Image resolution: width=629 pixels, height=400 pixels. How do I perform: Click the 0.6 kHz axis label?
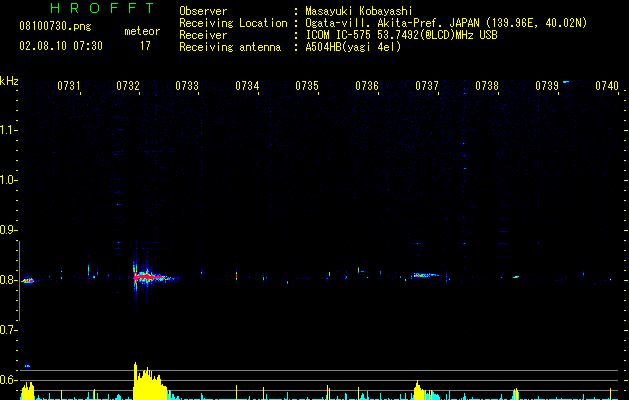click(x=8, y=380)
